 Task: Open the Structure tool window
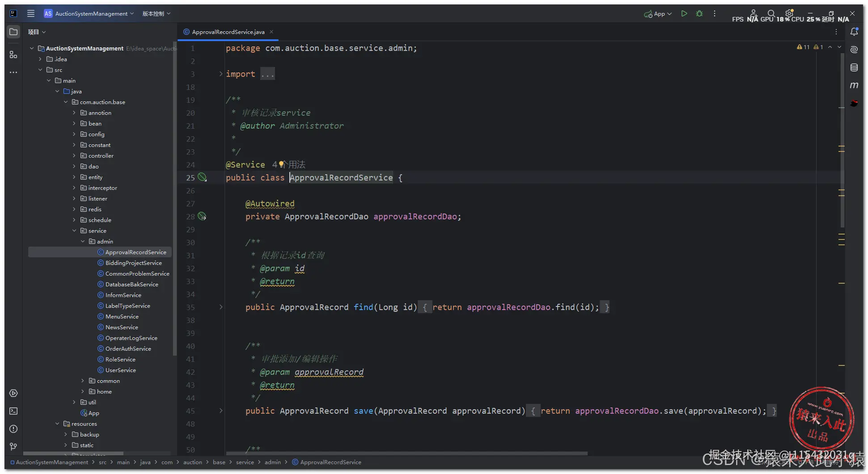click(x=13, y=55)
